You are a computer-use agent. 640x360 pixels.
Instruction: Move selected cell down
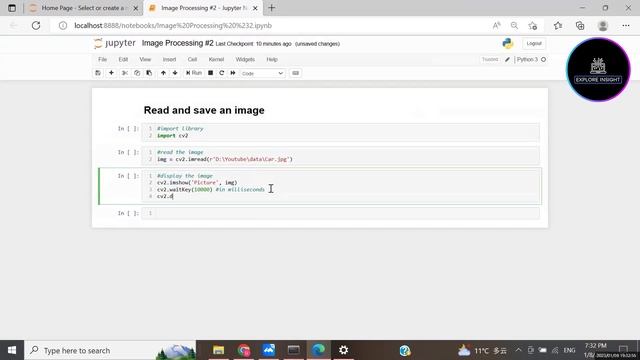pos(175,73)
